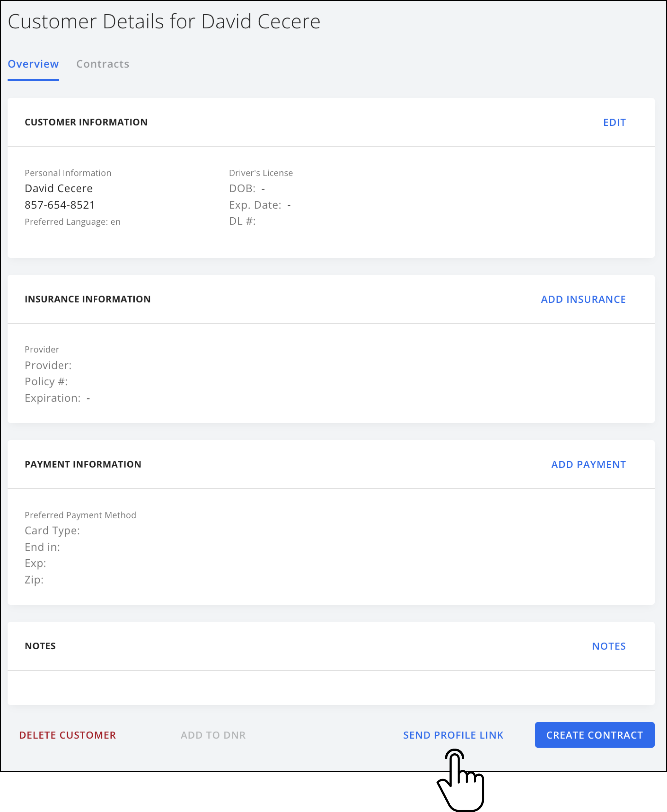Select phone number 857-654-8521
This screenshot has width=667, height=812.
pyautogui.click(x=60, y=205)
